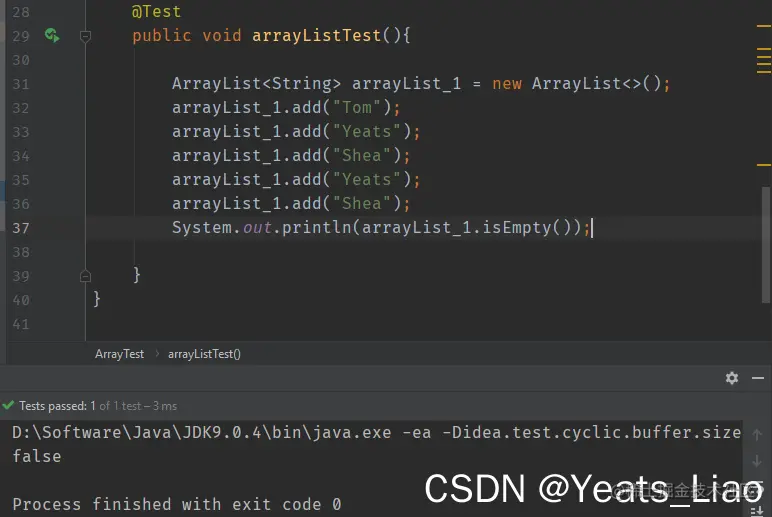Click the System.out 'out' field on line 37
772x517 pixels.
click(x=257, y=227)
